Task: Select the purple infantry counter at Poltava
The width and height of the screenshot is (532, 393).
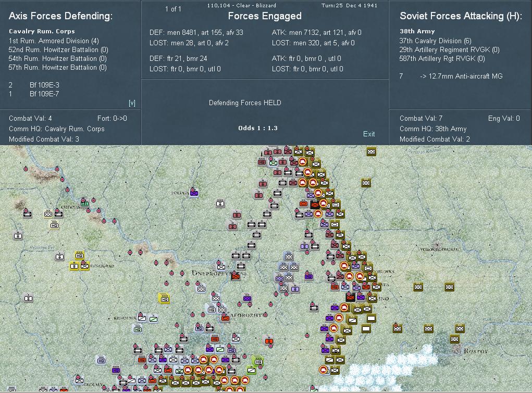Action: (194, 193)
